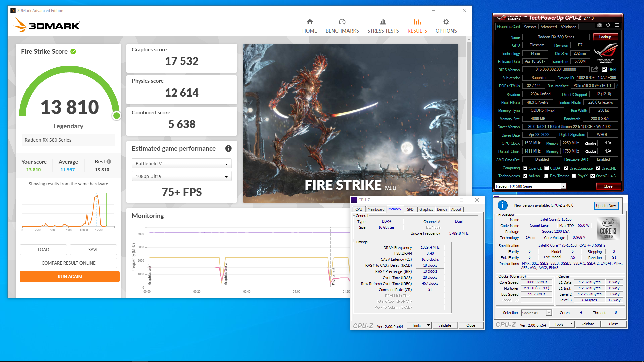Toggle the PhysX checkbox in GPU-Z

pos(574,176)
